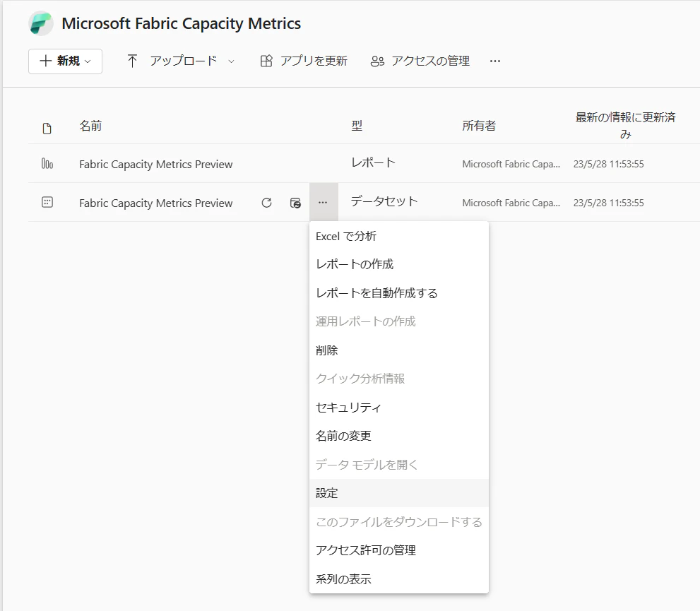The image size is (700, 611).
Task: Open the Fabric Capacity Metrics Preview report
Action: click(156, 165)
